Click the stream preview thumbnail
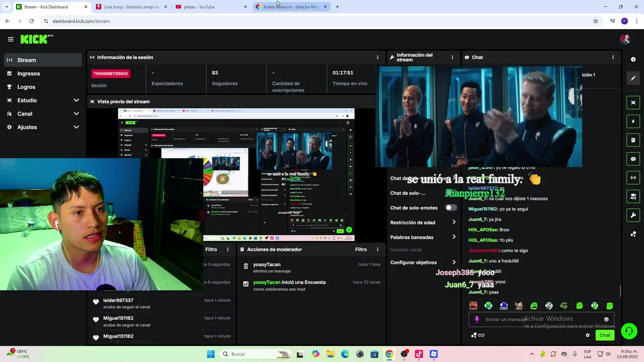 (x=236, y=174)
